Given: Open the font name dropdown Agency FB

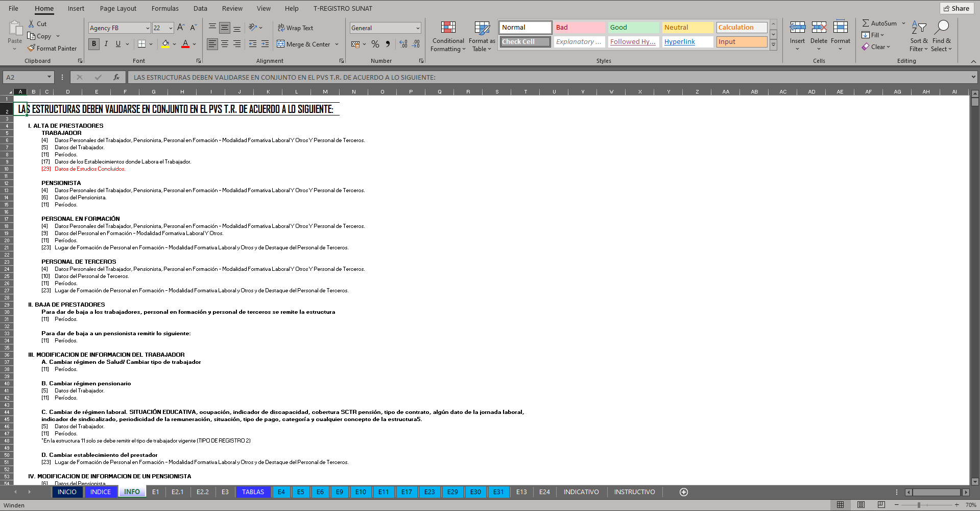Looking at the screenshot, I should click(x=148, y=28).
